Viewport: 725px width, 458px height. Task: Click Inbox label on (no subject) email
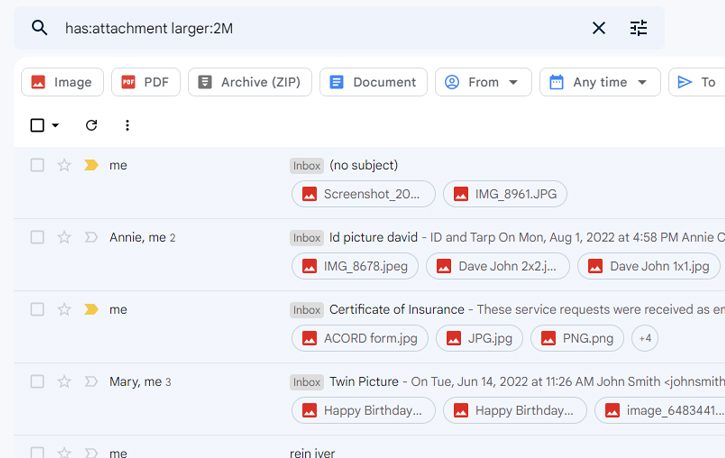point(307,165)
